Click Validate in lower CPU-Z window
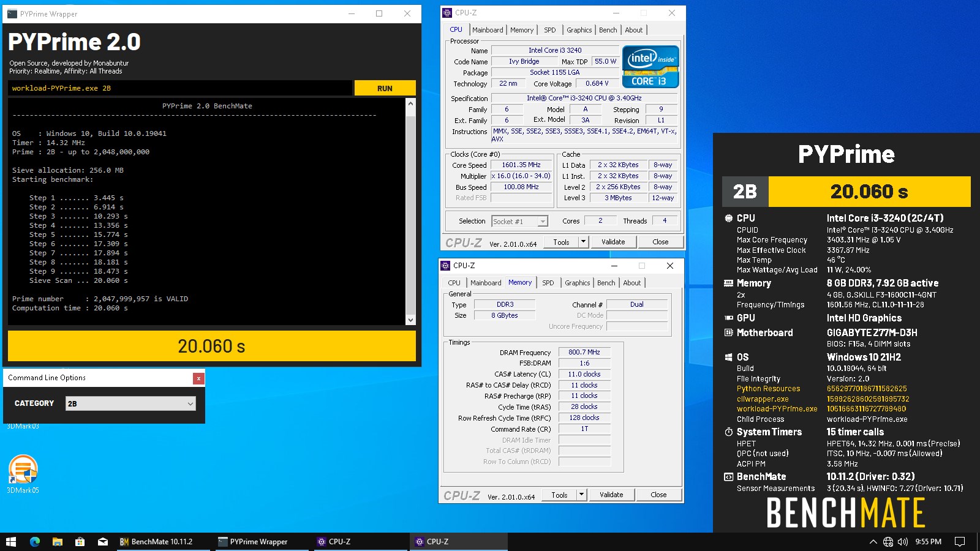 [x=611, y=495]
